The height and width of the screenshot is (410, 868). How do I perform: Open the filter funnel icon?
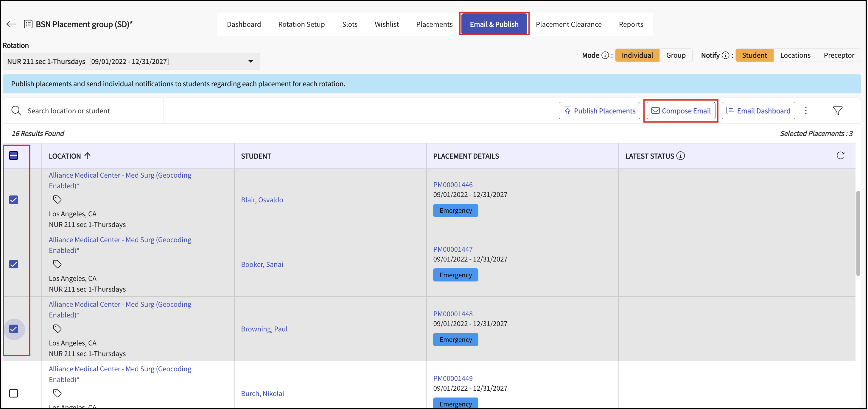837,111
